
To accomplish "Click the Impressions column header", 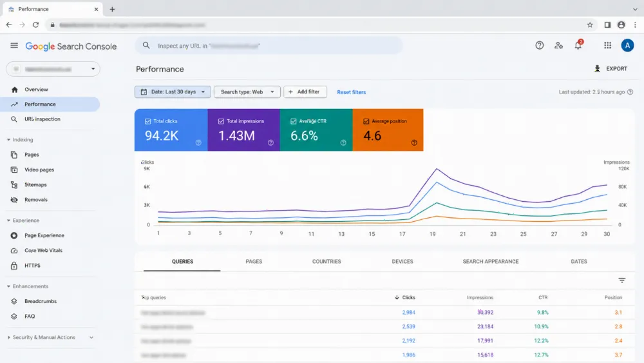I will pyautogui.click(x=480, y=297).
